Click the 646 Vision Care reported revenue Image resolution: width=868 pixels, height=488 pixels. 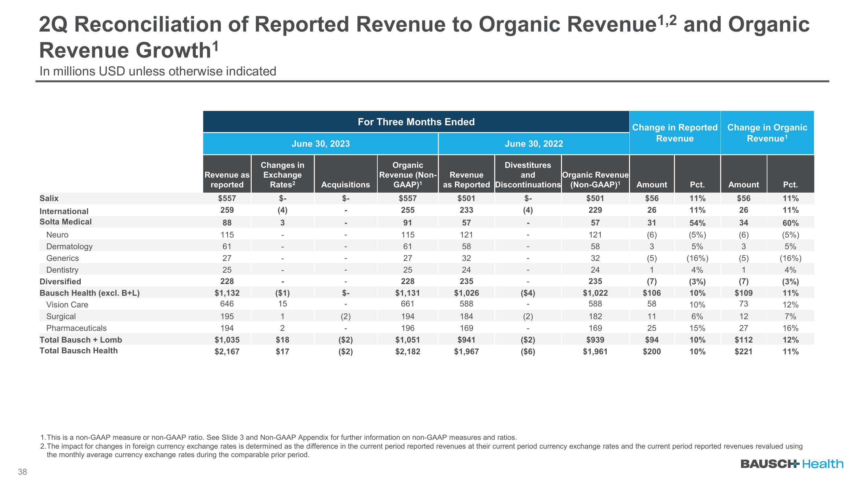(227, 304)
